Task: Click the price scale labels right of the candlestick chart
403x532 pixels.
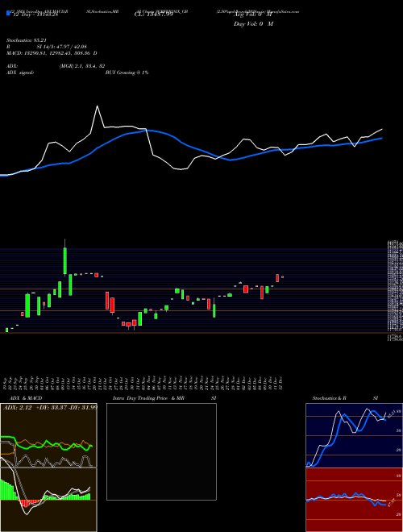Action: (x=395, y=290)
